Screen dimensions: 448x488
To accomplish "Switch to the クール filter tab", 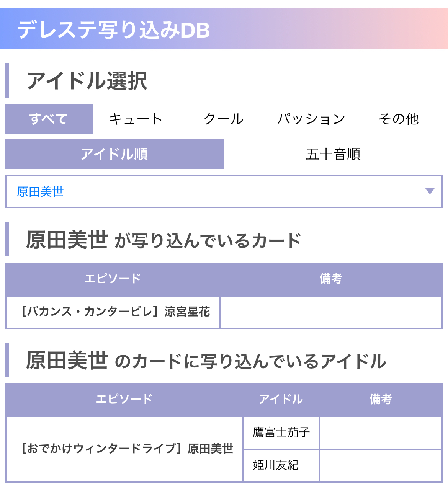I will click(224, 119).
